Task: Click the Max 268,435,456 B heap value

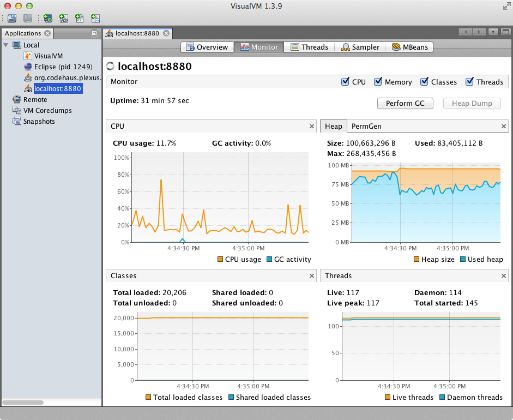Action: 371,154
